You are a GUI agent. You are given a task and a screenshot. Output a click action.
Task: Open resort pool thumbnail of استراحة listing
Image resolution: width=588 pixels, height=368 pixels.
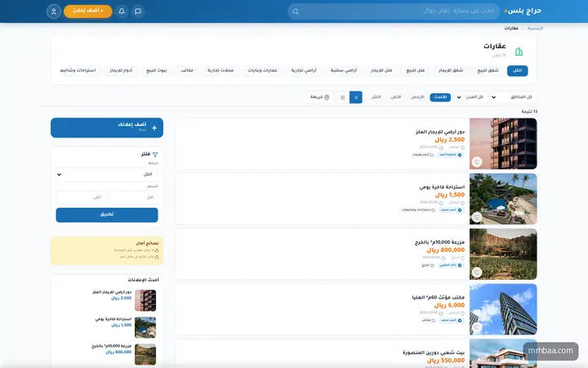click(503, 199)
